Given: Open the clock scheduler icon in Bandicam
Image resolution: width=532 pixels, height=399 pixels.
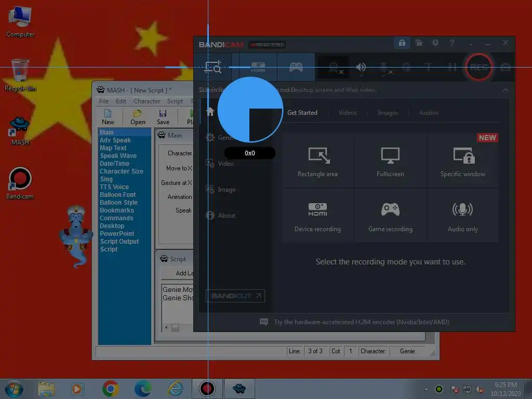Looking at the screenshot, I should coord(435,43).
